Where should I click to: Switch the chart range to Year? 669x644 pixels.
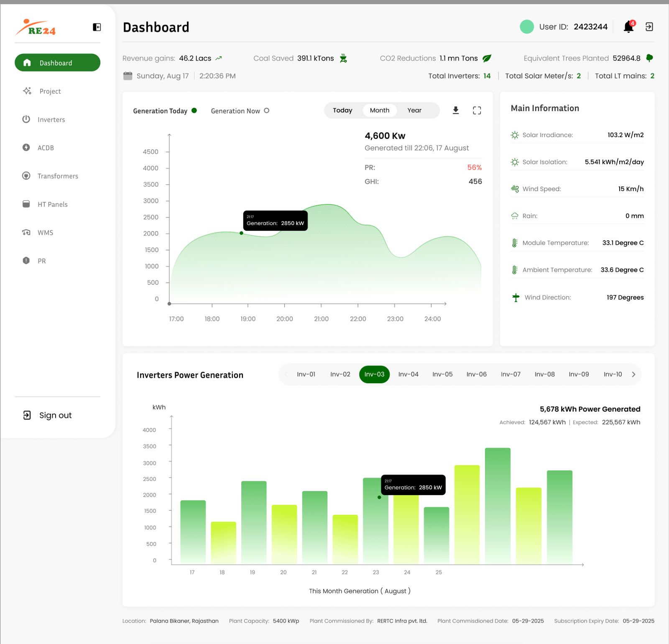(x=414, y=110)
